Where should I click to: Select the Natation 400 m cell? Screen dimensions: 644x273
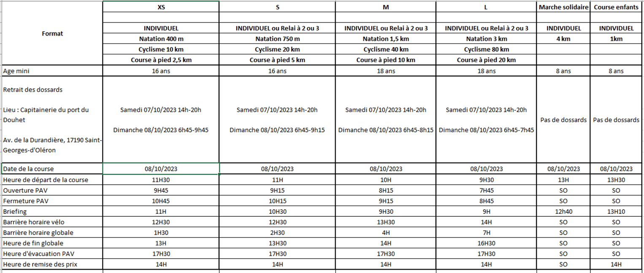[161, 39]
